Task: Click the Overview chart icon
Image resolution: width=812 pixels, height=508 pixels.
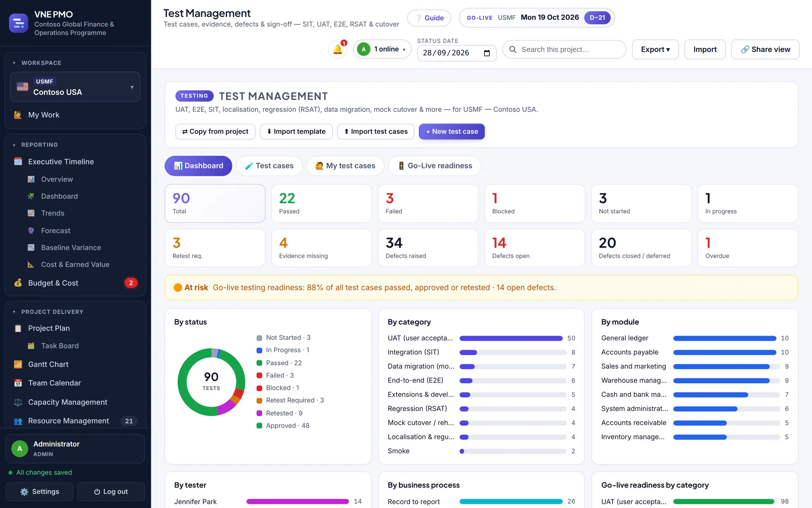Action: pyautogui.click(x=31, y=179)
